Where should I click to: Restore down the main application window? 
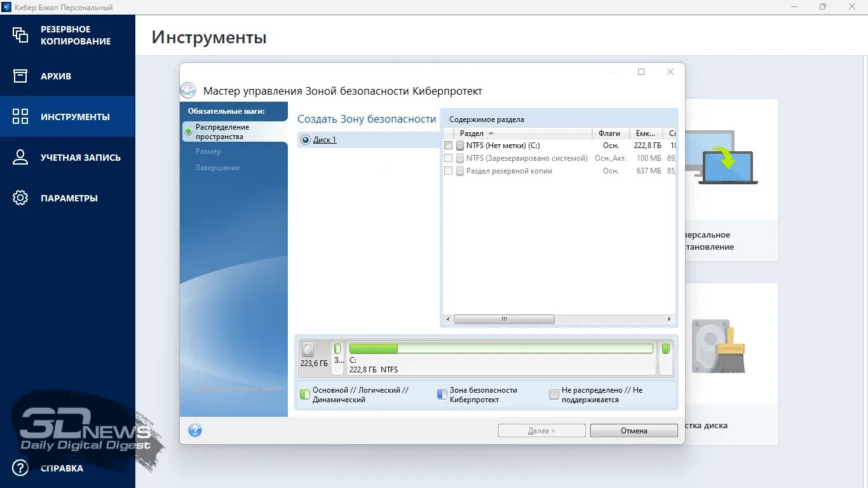[823, 7]
